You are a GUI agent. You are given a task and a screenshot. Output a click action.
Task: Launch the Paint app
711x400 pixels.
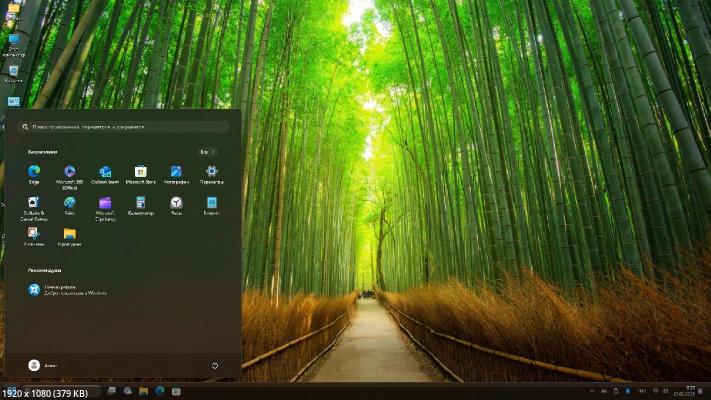tap(70, 203)
